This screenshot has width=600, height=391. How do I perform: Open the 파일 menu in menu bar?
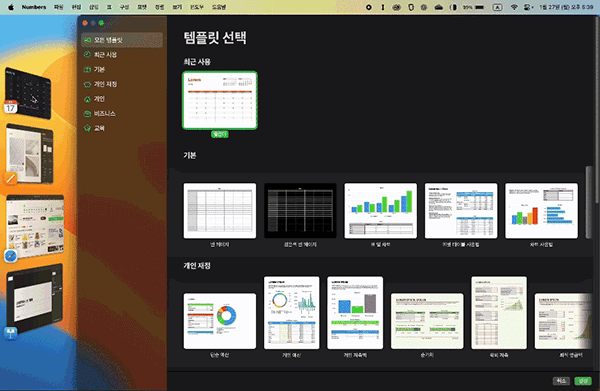pos(59,7)
